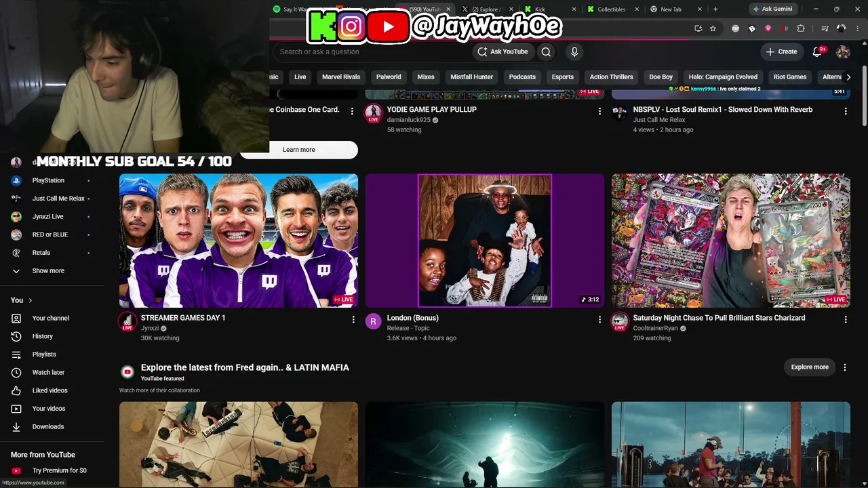Open more options for London (Bonus)
The image size is (868, 488).
click(599, 319)
